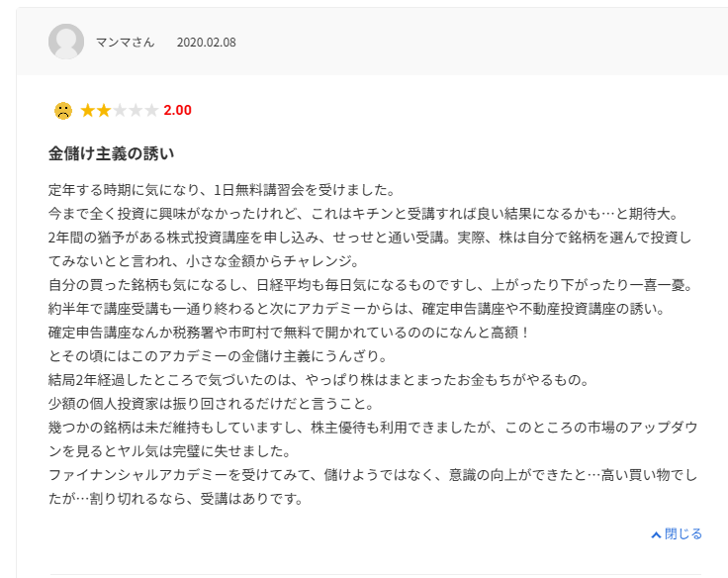Click the third gray rating star
Viewport: 728px width, 578px height.
coord(120,110)
